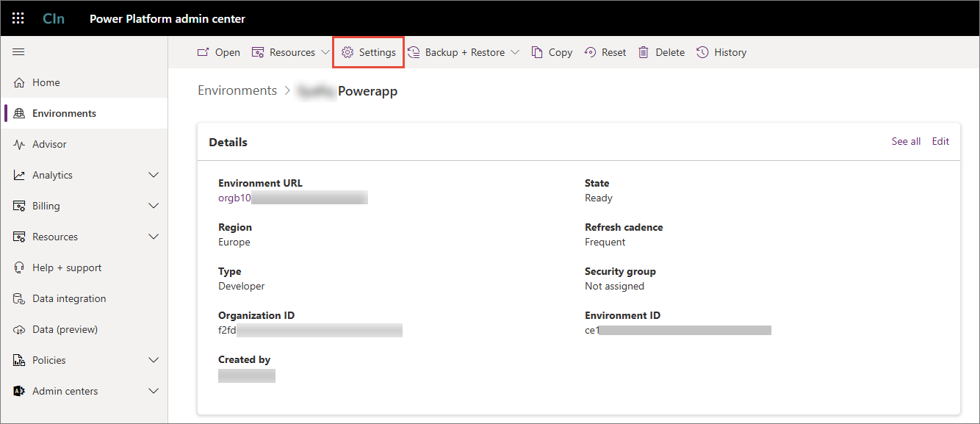Expand the Admin centers chevron
The width and height of the screenshot is (980, 424).
pos(154,391)
